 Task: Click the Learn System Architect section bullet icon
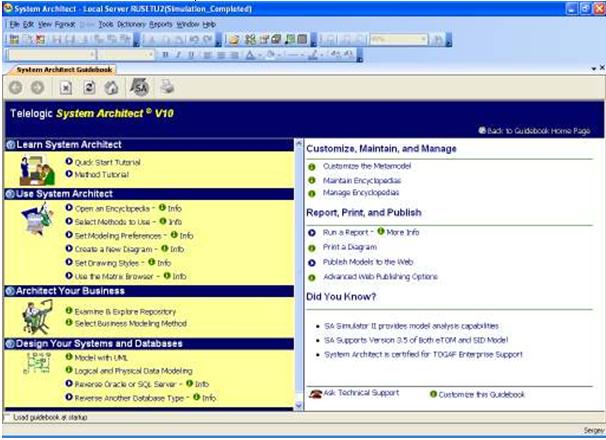[x=11, y=145]
